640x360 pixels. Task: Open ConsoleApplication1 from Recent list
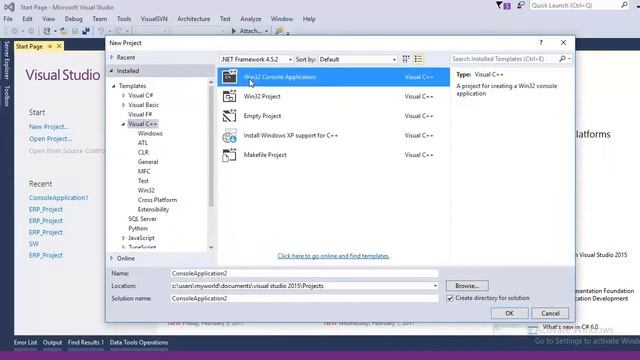pyautogui.click(x=58, y=198)
